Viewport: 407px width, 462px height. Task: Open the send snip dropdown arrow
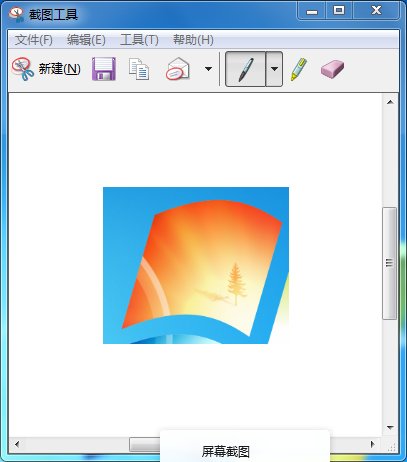tap(208, 69)
